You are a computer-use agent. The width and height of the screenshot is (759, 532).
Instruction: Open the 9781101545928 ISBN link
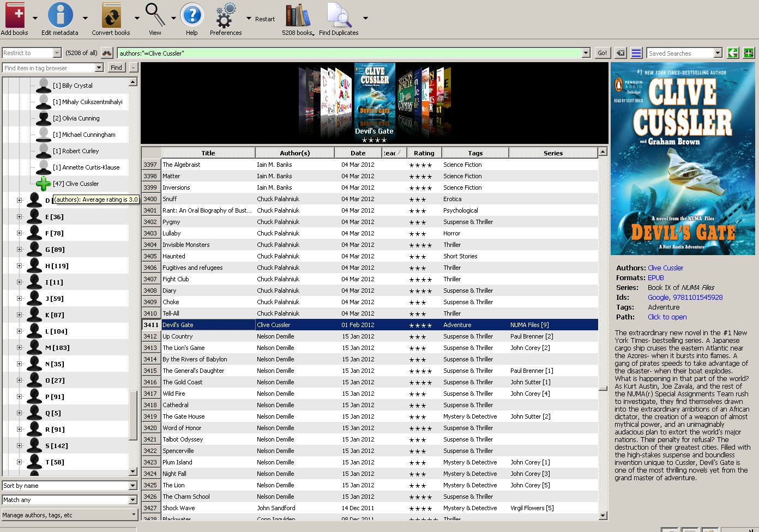pos(698,298)
